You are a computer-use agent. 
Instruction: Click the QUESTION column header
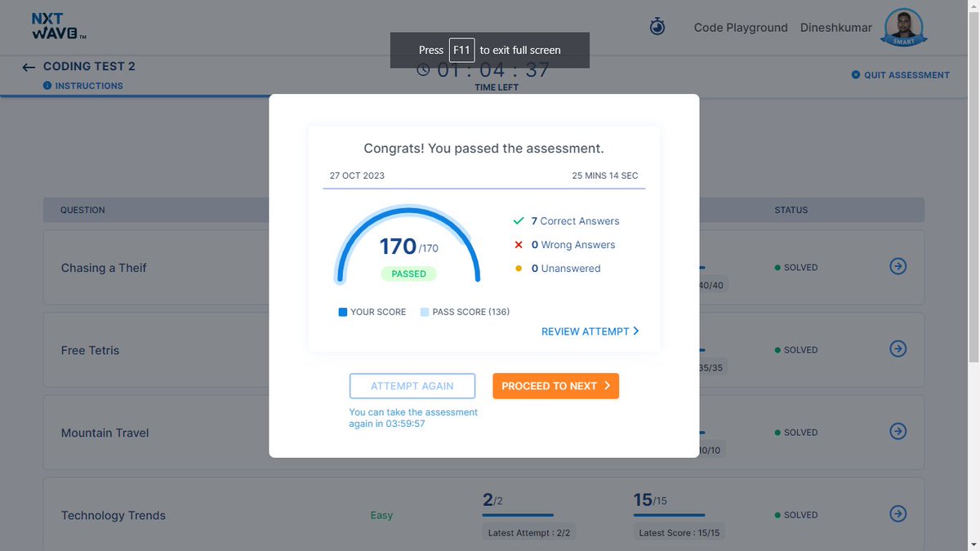coord(82,210)
